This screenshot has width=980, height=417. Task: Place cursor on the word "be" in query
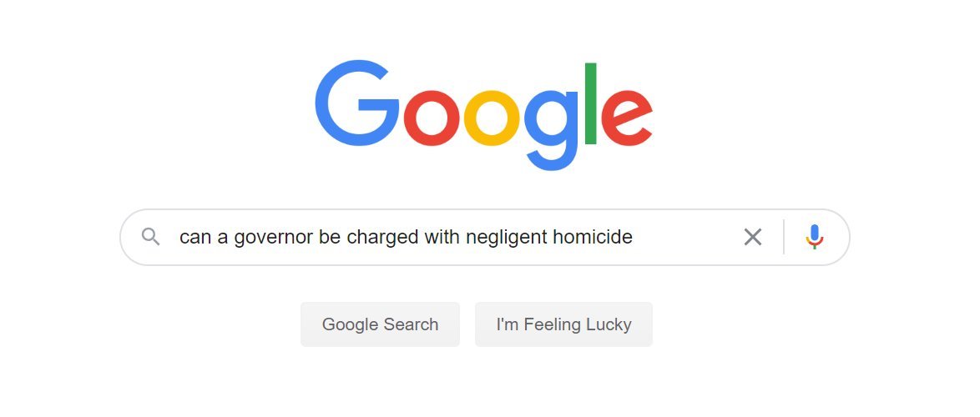[x=330, y=237]
